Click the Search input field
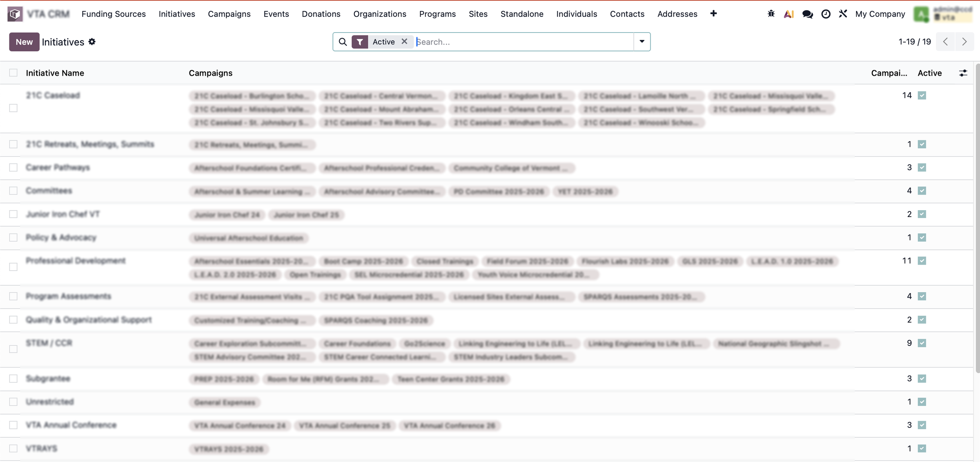This screenshot has width=980, height=462. click(523, 42)
